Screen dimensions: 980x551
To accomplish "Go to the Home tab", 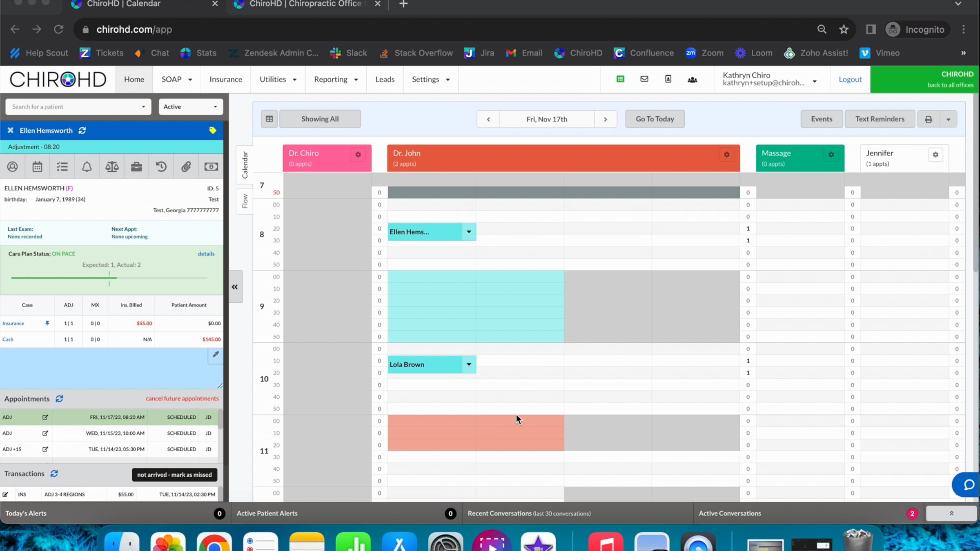I will [134, 79].
